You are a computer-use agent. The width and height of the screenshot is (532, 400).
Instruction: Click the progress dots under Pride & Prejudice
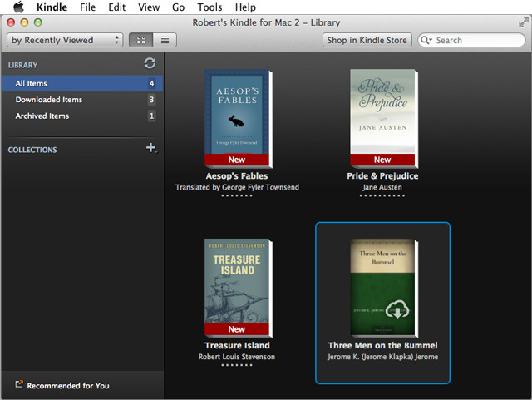[382, 195]
